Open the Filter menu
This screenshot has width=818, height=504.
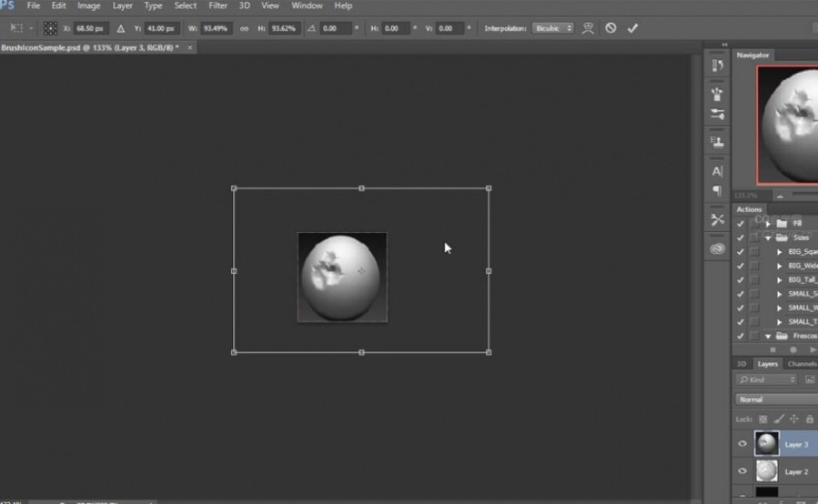(217, 5)
